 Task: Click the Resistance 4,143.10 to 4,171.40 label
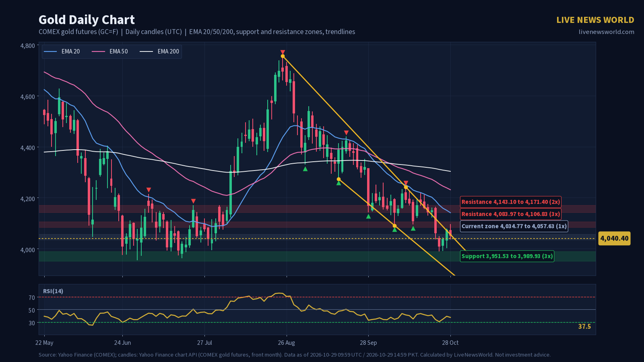(x=510, y=202)
